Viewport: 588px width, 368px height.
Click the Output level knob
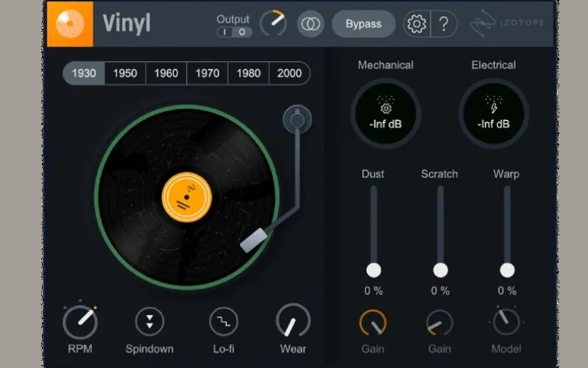(273, 24)
